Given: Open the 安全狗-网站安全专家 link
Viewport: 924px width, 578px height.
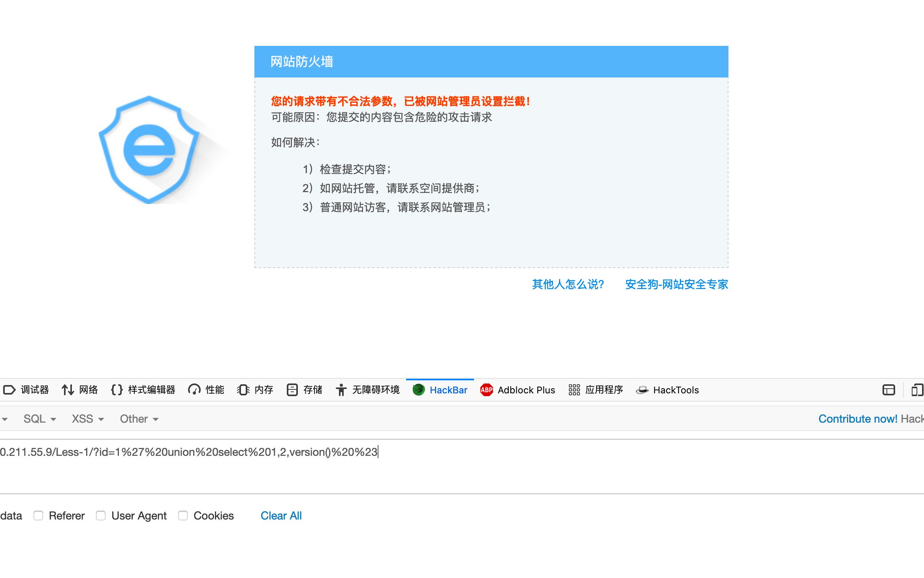Looking at the screenshot, I should pyautogui.click(x=676, y=284).
